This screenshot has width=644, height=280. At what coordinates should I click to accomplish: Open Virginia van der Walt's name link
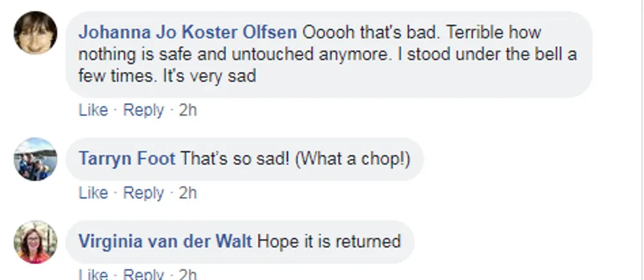coord(165,242)
